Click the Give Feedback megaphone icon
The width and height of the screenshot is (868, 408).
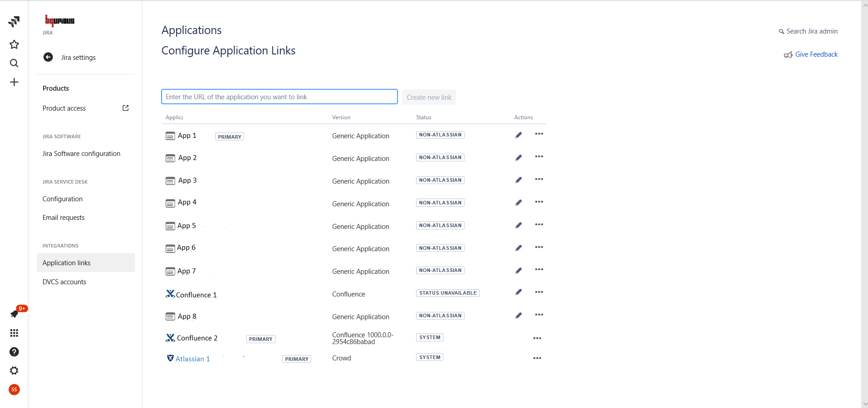788,55
